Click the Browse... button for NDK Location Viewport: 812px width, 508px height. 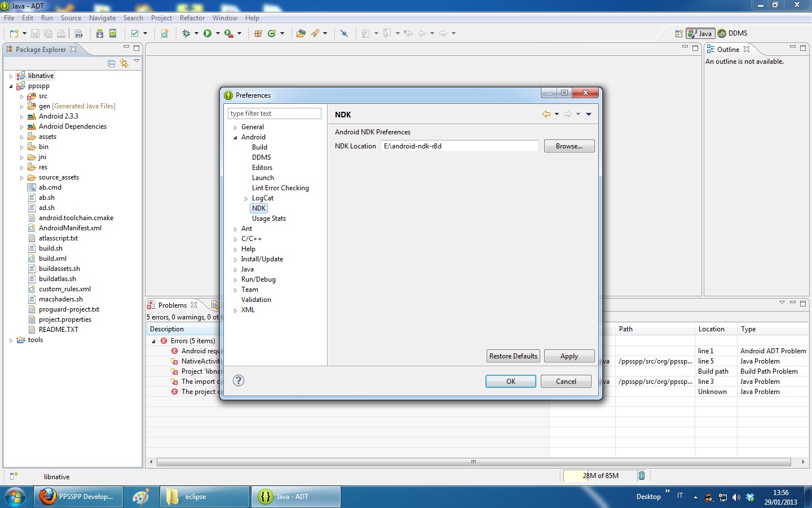pyautogui.click(x=570, y=146)
